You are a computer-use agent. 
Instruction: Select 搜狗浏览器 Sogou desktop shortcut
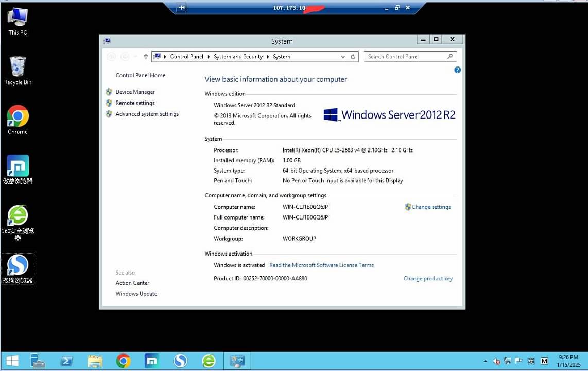tap(18, 269)
